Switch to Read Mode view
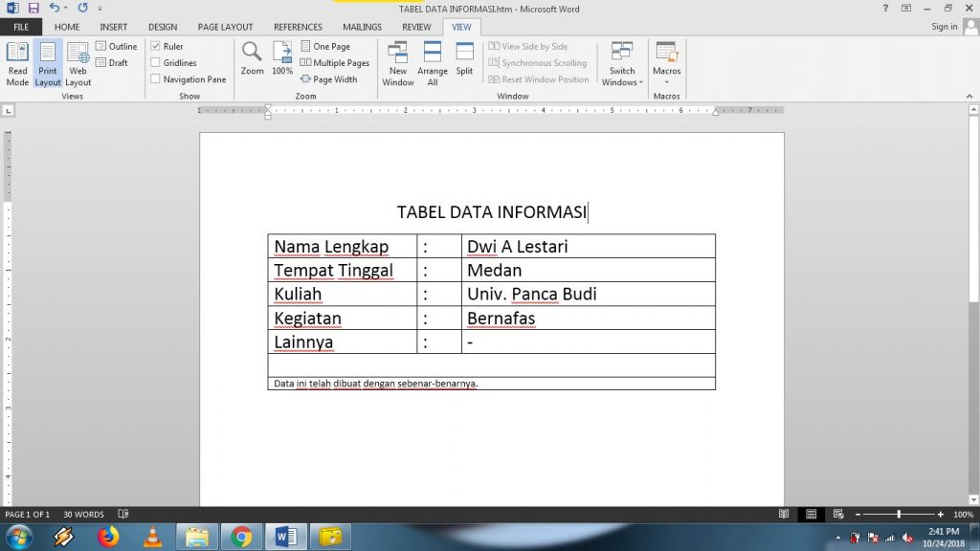 [x=17, y=63]
